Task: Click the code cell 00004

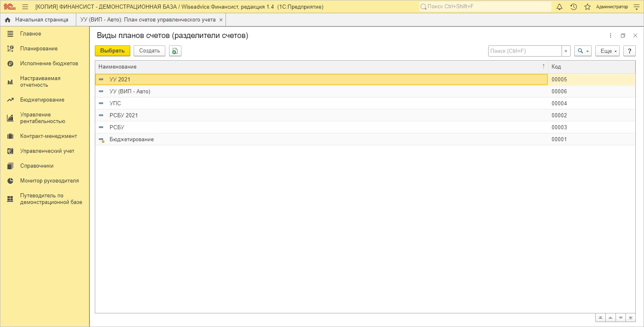Action: 559,103
